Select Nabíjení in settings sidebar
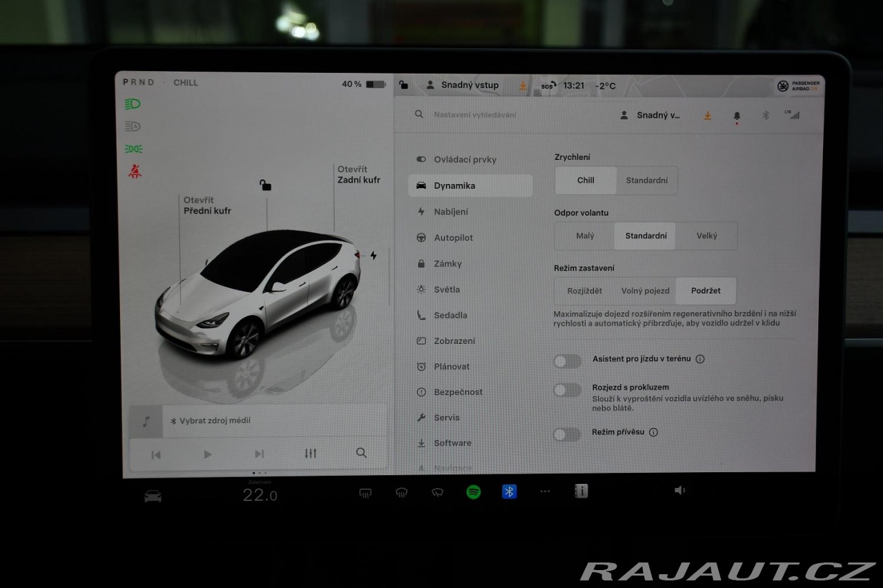Screen dimensions: 883x588 click(450, 212)
